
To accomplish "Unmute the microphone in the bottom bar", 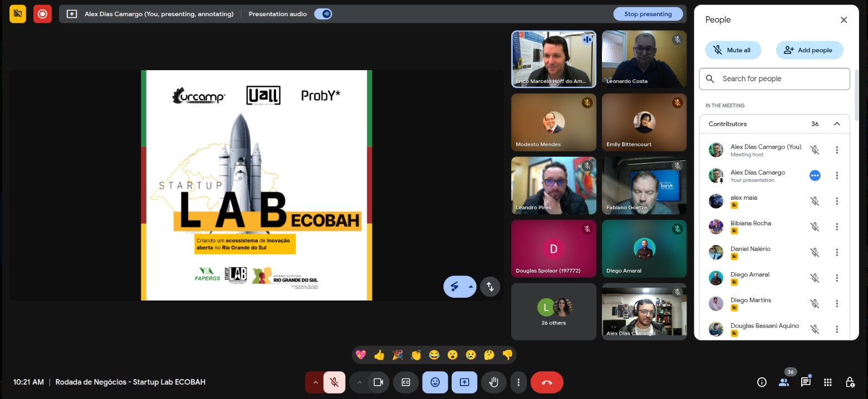I will point(334,382).
